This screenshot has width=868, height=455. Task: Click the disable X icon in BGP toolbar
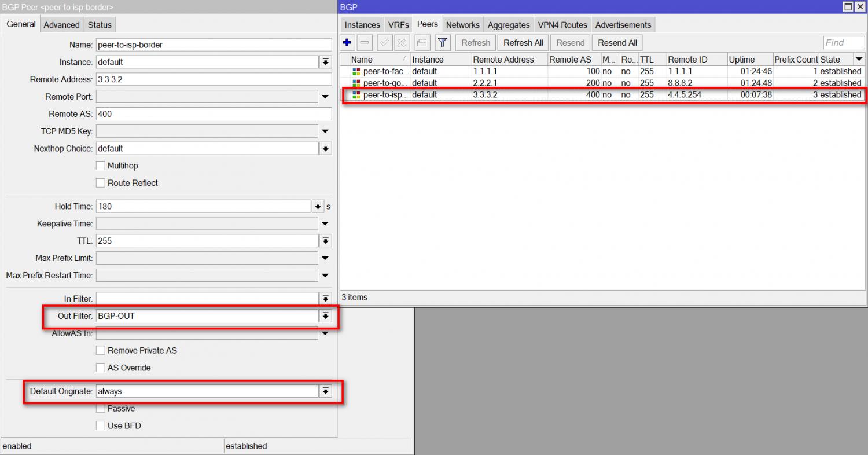402,43
